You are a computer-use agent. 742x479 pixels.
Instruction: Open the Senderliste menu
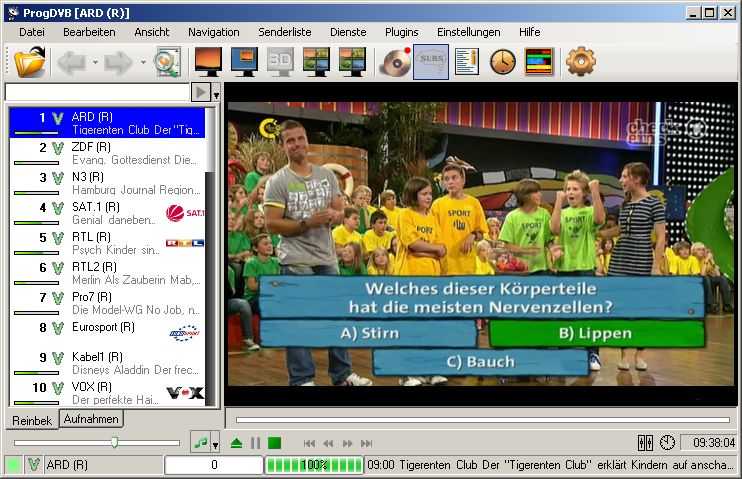(x=285, y=32)
